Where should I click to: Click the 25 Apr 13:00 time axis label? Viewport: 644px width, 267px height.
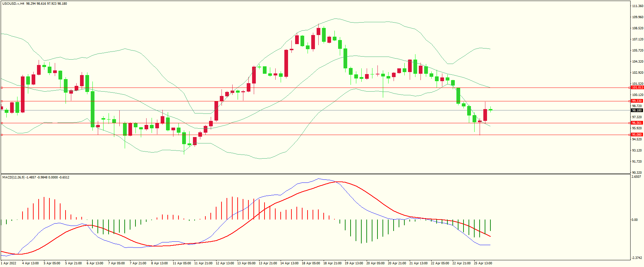(483, 263)
